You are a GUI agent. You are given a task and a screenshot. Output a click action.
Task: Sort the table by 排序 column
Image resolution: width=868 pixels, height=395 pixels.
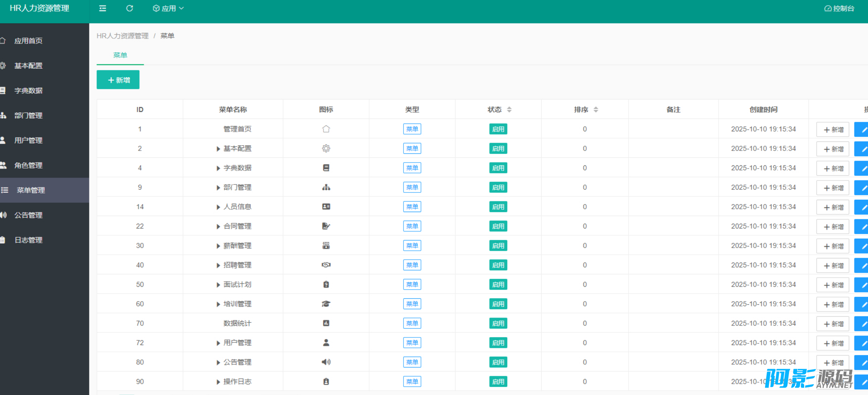click(596, 109)
